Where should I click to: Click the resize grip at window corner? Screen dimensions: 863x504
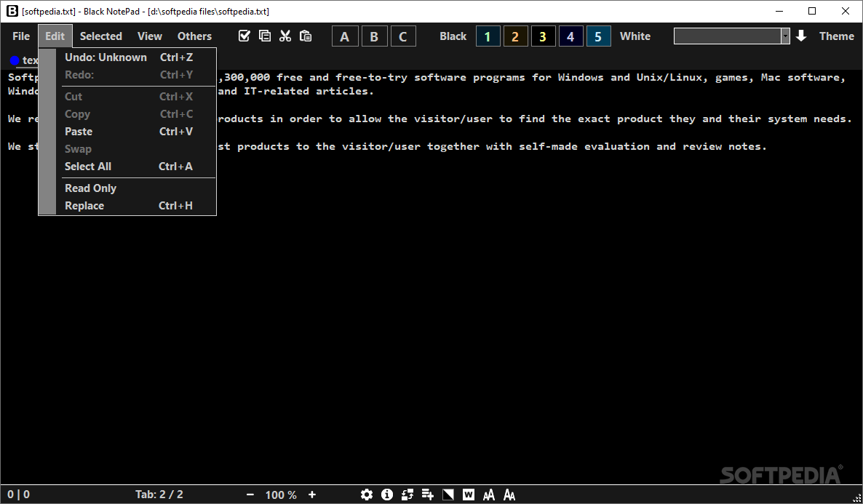856,498
